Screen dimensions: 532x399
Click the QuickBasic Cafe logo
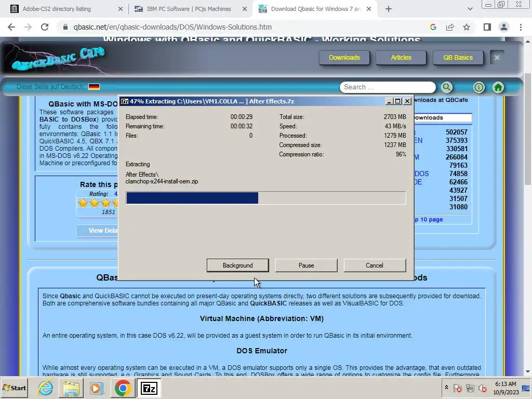58,58
